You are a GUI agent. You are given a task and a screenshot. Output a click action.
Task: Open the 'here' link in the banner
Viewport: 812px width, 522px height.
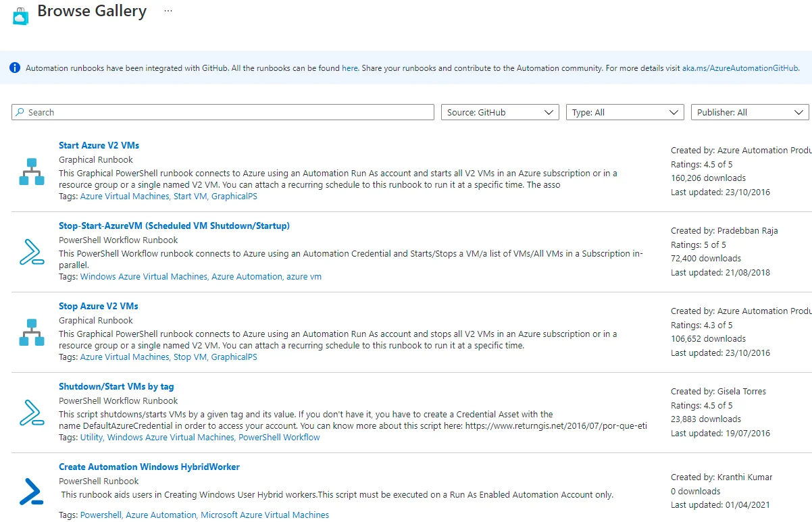click(x=349, y=68)
